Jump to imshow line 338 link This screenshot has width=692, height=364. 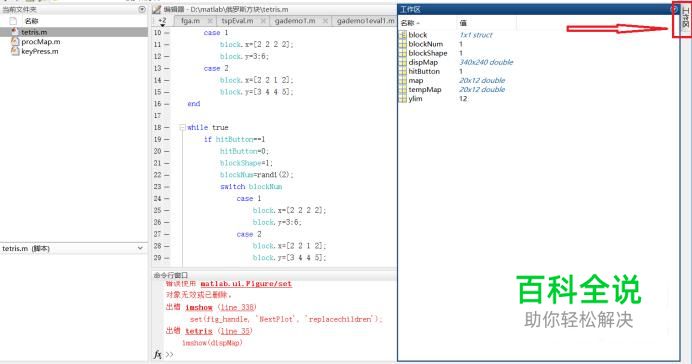point(237,307)
